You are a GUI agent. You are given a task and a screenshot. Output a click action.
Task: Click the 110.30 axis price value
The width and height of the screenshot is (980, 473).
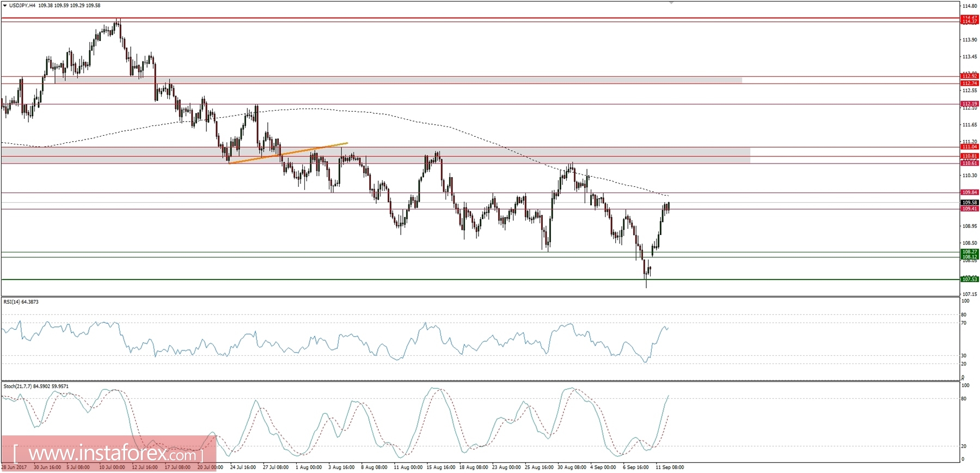coord(970,175)
